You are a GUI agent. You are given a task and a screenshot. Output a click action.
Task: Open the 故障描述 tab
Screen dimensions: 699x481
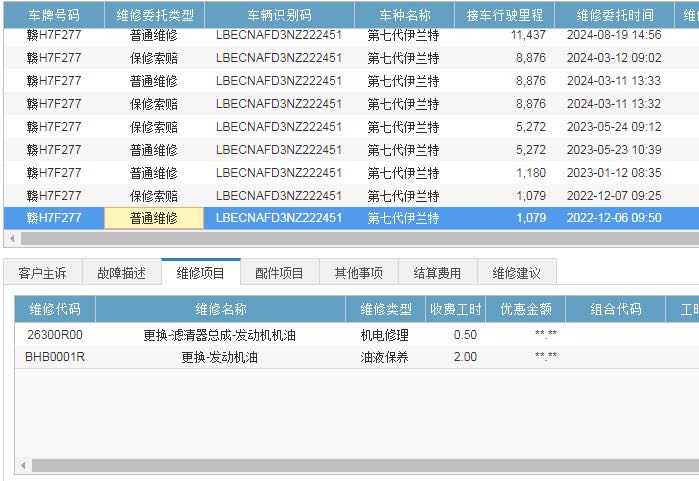121,273
